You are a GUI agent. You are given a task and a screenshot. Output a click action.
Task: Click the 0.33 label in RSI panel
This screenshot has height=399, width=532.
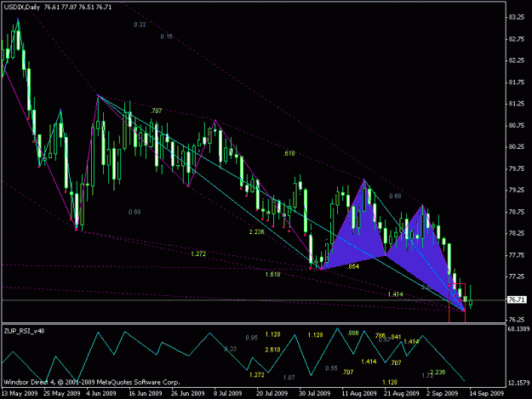tap(230, 349)
